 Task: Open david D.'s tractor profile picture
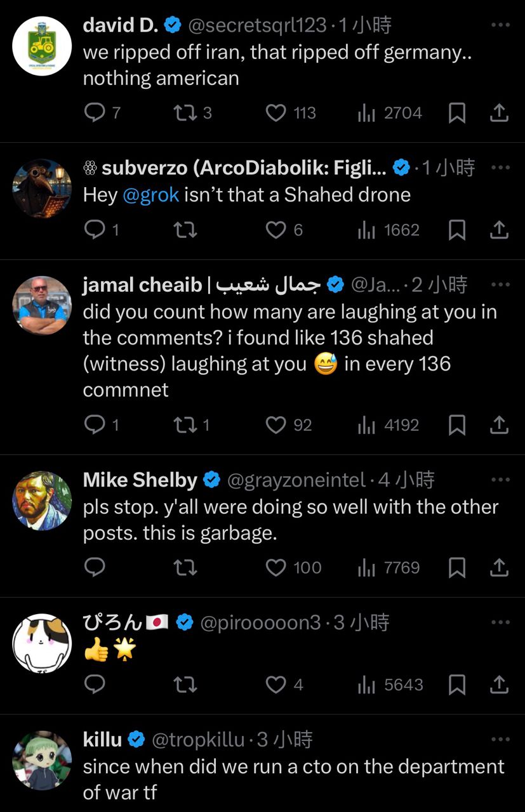tap(43, 46)
